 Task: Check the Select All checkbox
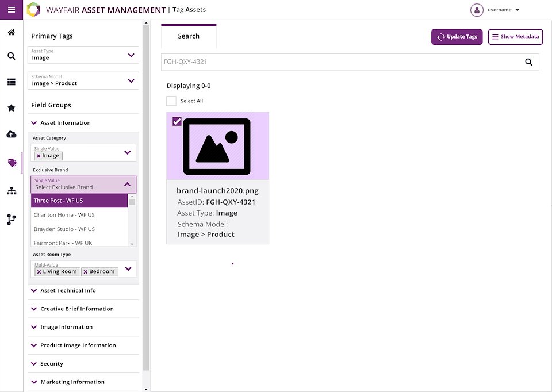tap(171, 101)
